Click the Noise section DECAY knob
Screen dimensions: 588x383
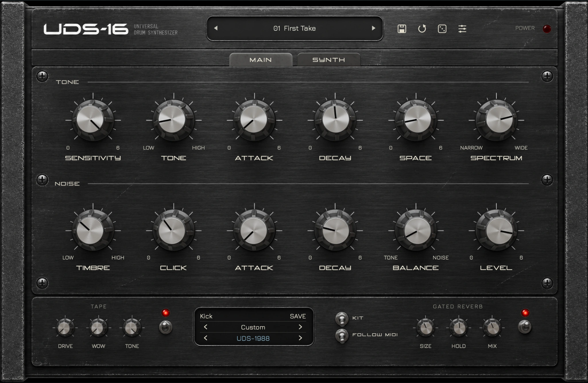(x=335, y=230)
